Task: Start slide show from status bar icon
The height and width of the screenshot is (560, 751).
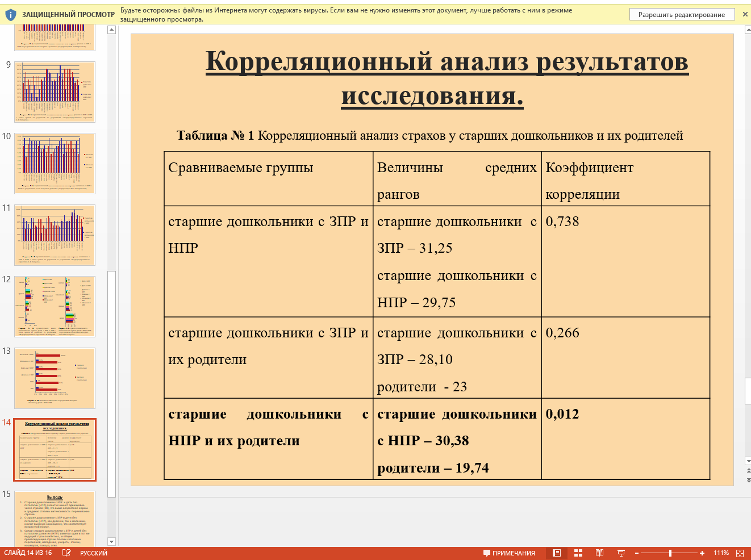Action: pyautogui.click(x=621, y=553)
